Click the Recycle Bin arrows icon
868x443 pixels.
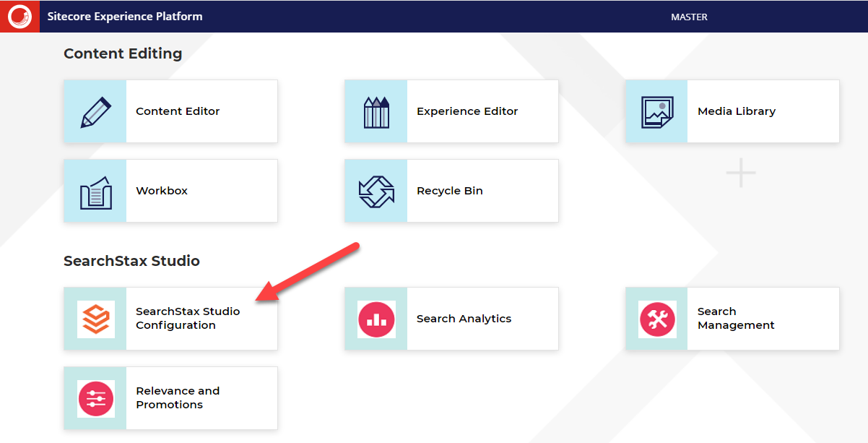(x=376, y=191)
